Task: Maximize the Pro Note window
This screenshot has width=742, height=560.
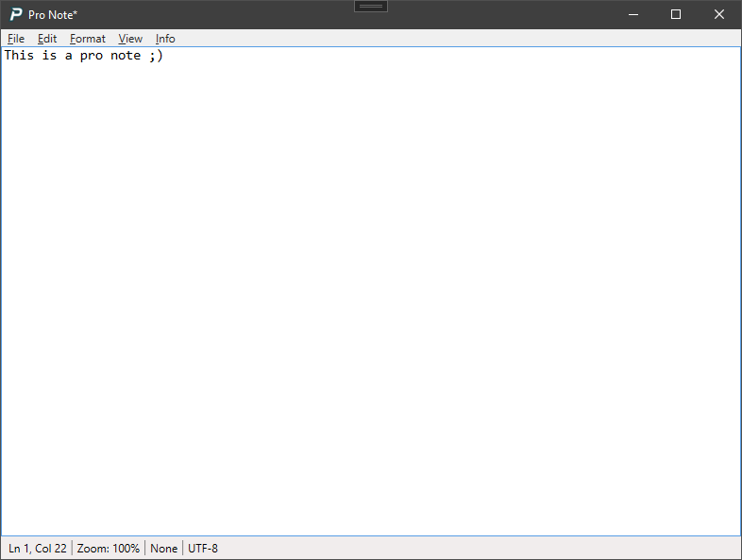Action: point(676,14)
